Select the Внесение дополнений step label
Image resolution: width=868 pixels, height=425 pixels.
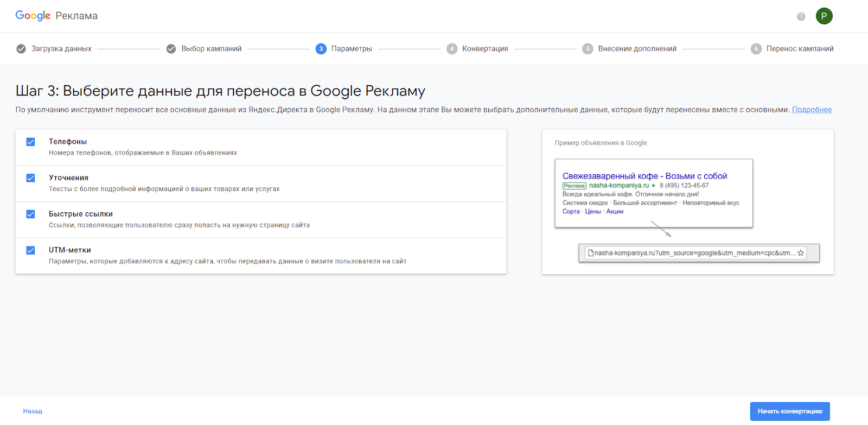click(x=637, y=49)
